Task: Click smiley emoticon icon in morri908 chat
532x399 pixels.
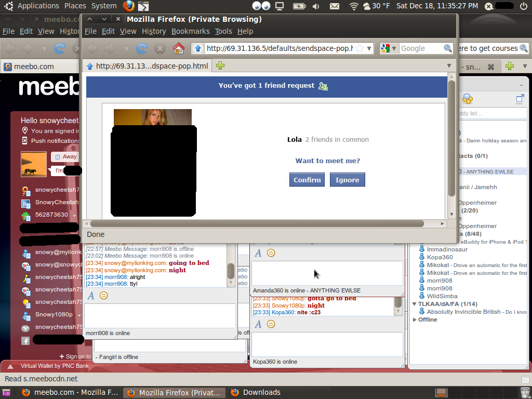Action: point(104,296)
